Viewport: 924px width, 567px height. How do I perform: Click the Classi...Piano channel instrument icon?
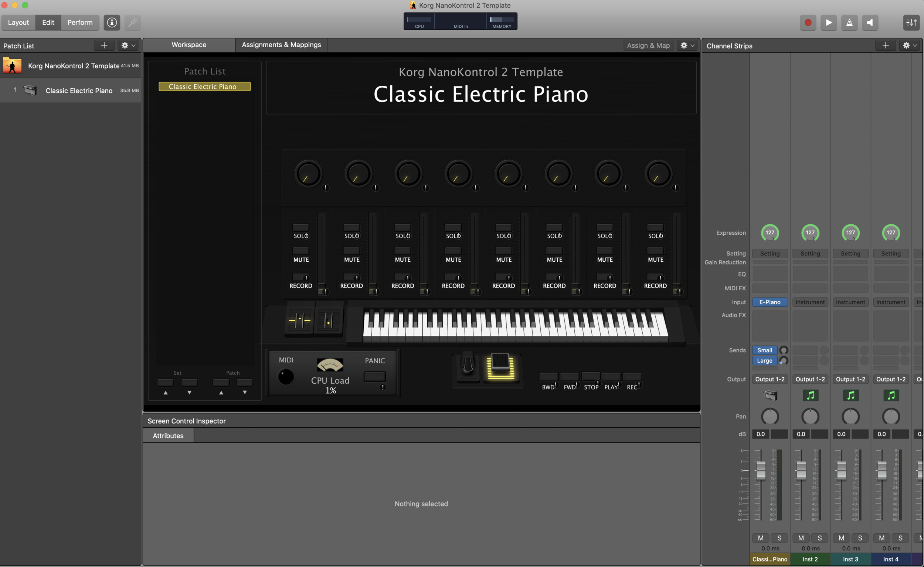[770, 395]
